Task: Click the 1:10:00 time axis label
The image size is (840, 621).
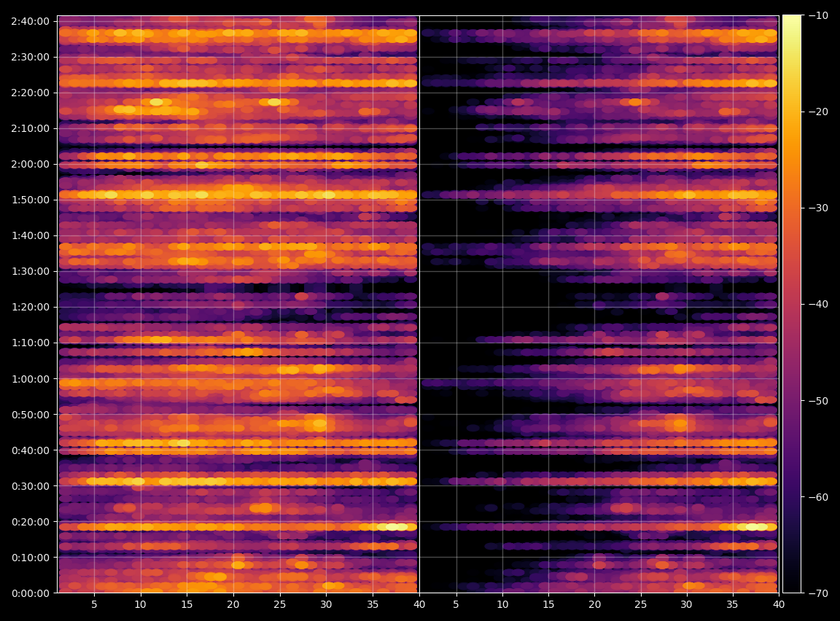Action: click(x=31, y=343)
